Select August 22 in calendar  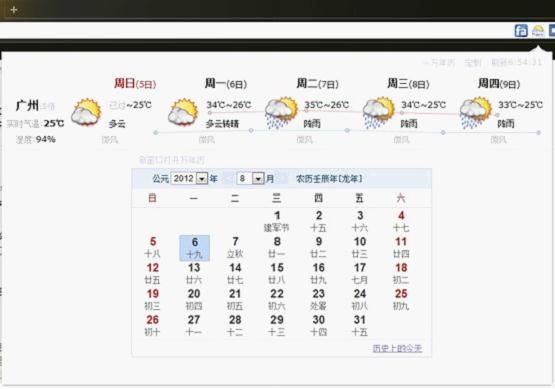[277, 299]
